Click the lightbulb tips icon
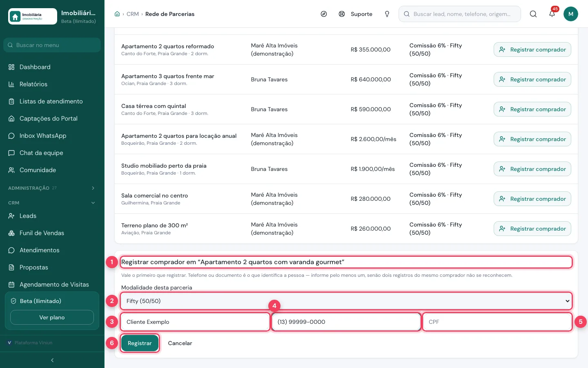This screenshot has height=368, width=588. pyautogui.click(x=387, y=14)
